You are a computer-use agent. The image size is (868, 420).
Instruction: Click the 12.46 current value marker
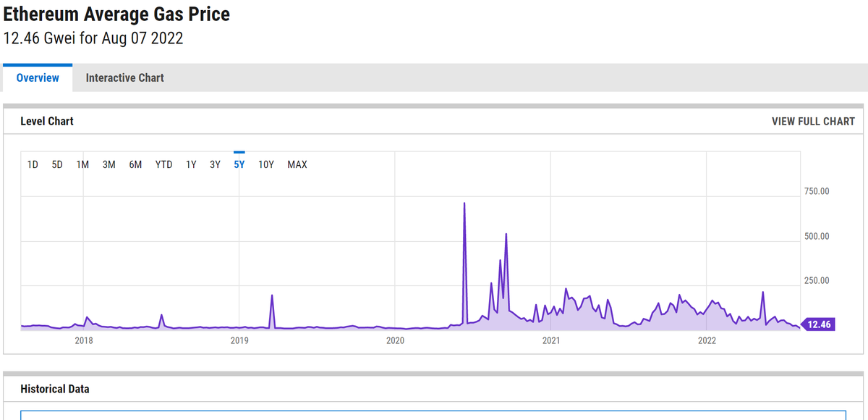[818, 324]
